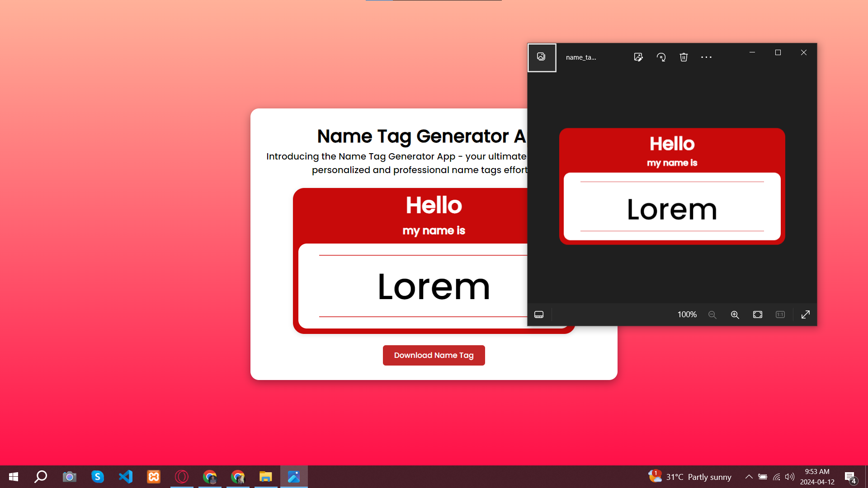This screenshot has width=868, height=488.
Task: Click the zoom out icon in viewer
Action: (x=713, y=314)
